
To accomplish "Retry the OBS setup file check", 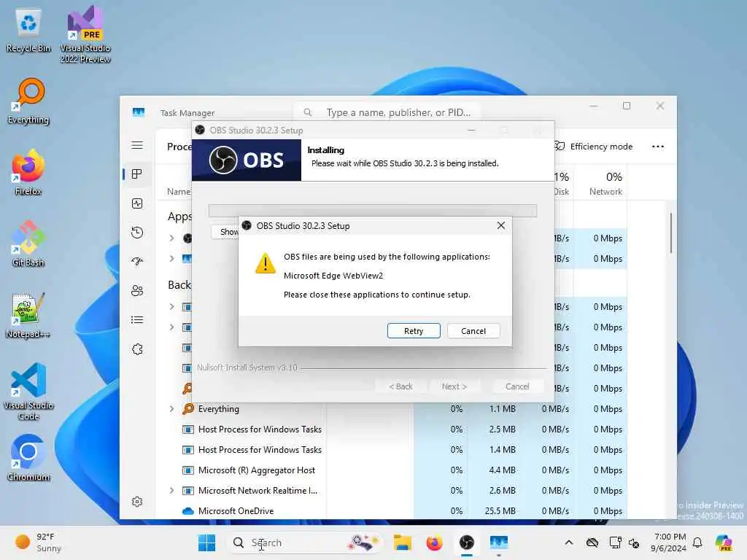I will [414, 331].
